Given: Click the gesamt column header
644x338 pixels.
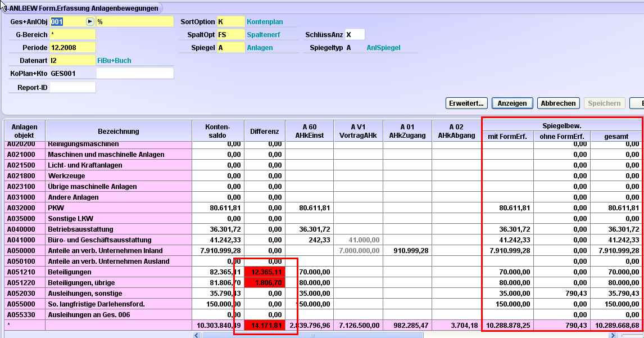Looking at the screenshot, I should click(616, 137).
